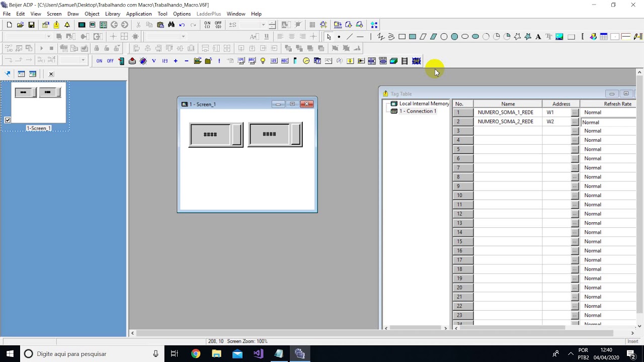
Task: Browse address button for NUMERO_SOMA_2_REDE
Action: point(575,122)
